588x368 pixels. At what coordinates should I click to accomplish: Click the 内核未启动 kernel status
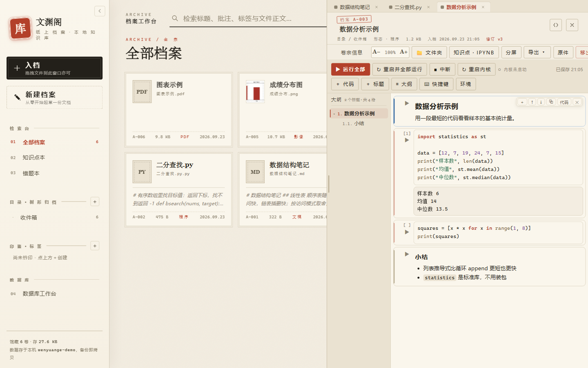(x=512, y=70)
